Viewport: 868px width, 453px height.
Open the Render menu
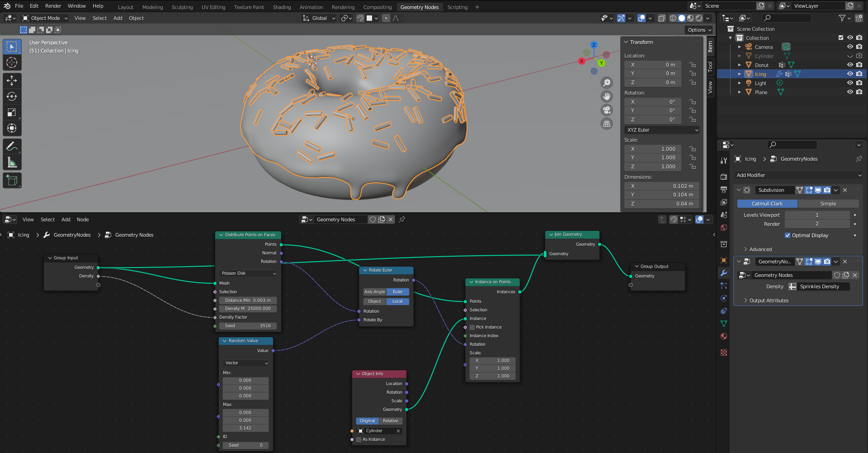pos(53,6)
